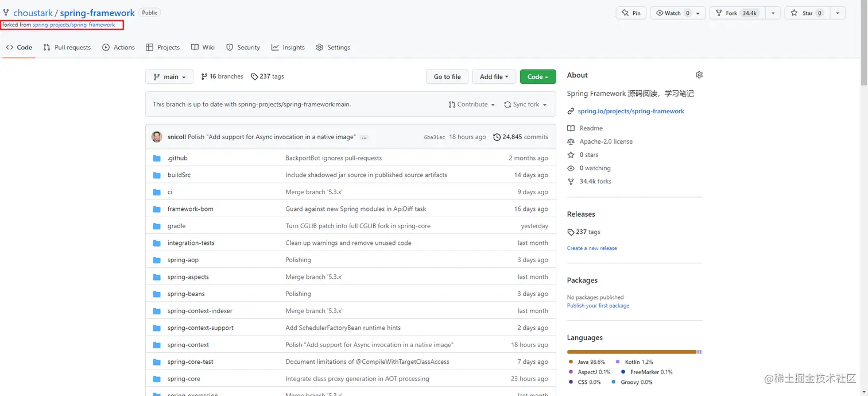The width and height of the screenshot is (868, 396).
Task: Click the About settings gear icon
Action: click(699, 75)
